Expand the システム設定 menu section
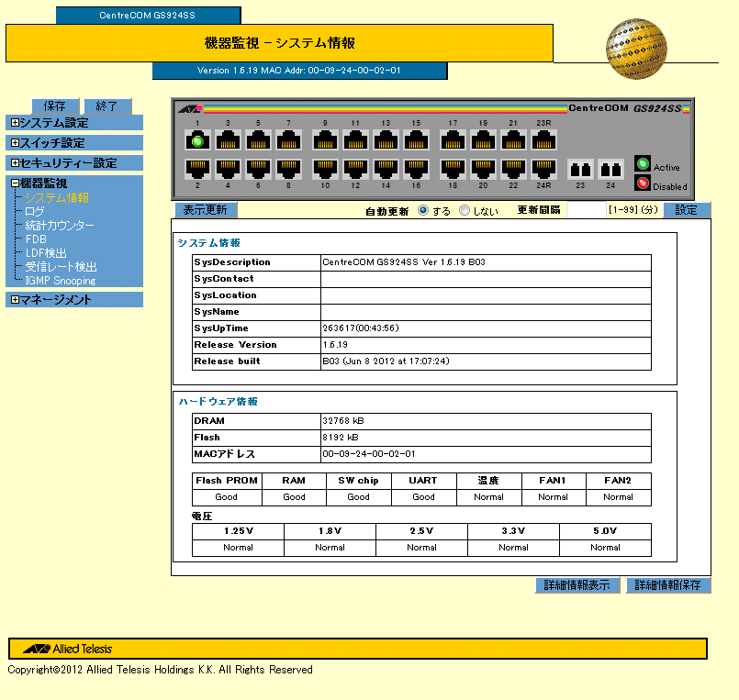The width and height of the screenshot is (739, 700). tap(15, 123)
